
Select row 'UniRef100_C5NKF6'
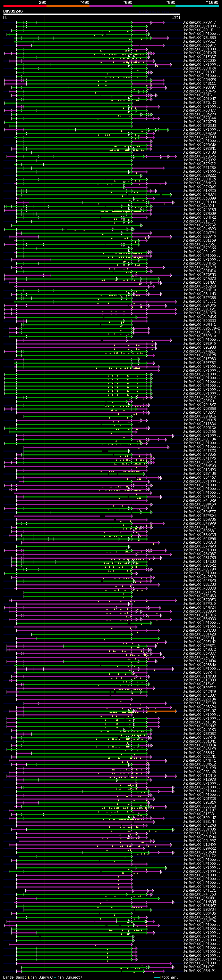pos(199,80)
